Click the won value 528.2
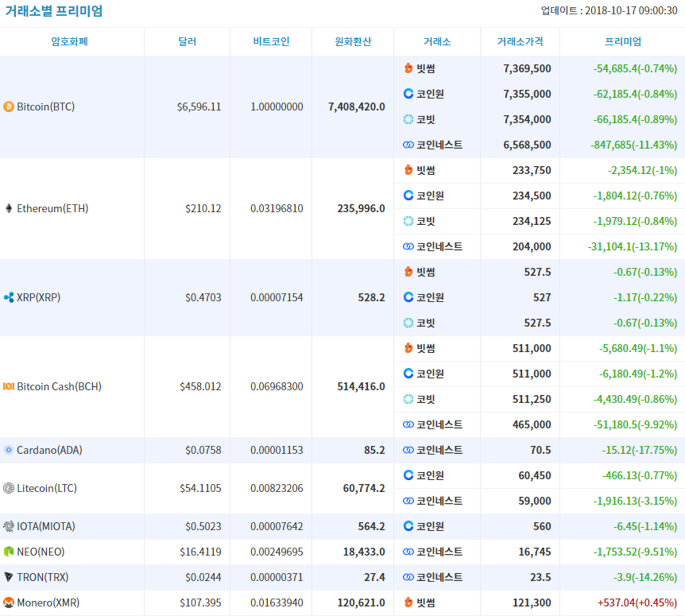The width and height of the screenshot is (685, 616). 372,297
